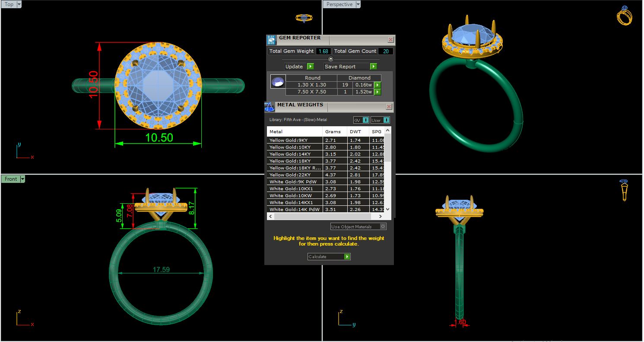Click the Top viewport axis icon
644x342 pixels.
click(x=24, y=151)
